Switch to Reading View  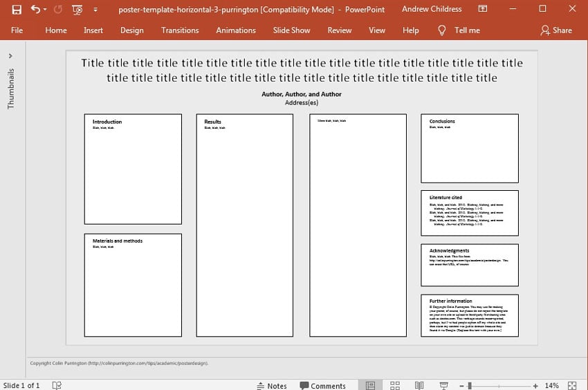tap(419, 385)
